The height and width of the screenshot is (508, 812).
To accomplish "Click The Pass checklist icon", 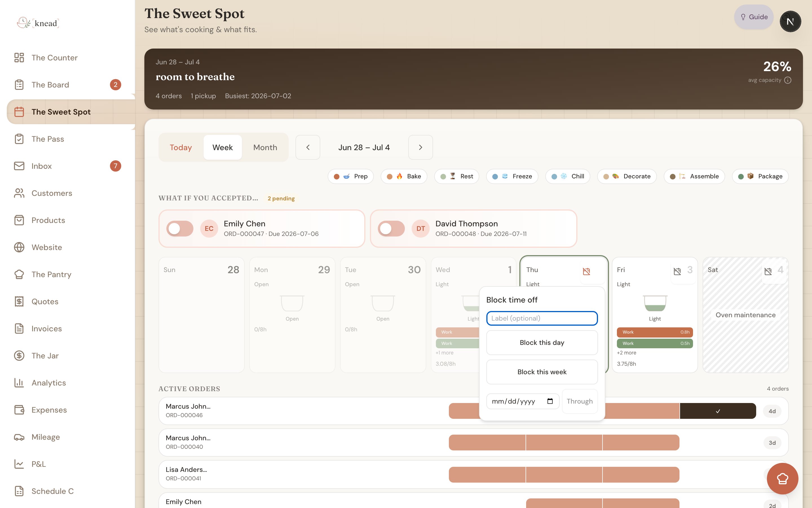I will point(19,139).
